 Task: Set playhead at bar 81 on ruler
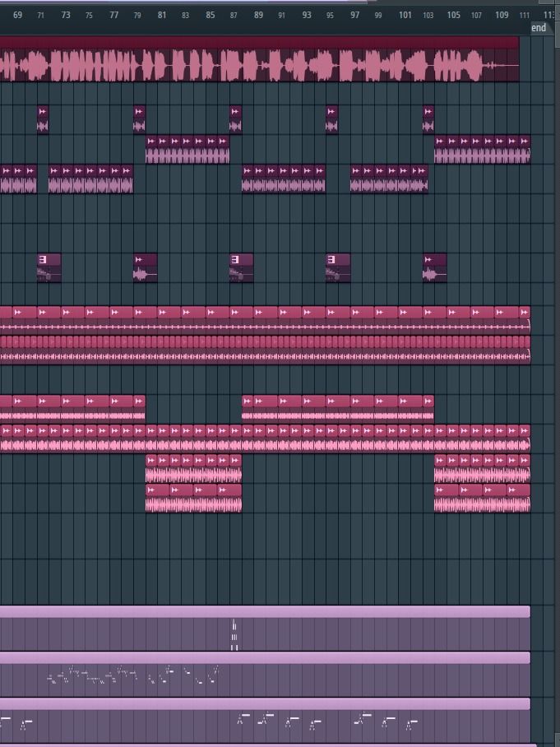pyautogui.click(x=162, y=15)
